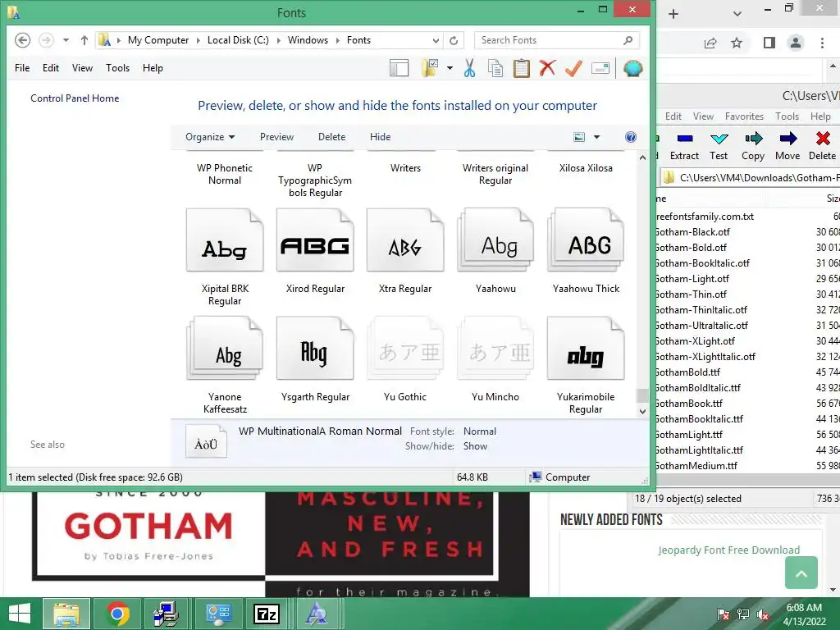The height and width of the screenshot is (630, 840).
Task: Click the change view icon button
Action: [579, 137]
